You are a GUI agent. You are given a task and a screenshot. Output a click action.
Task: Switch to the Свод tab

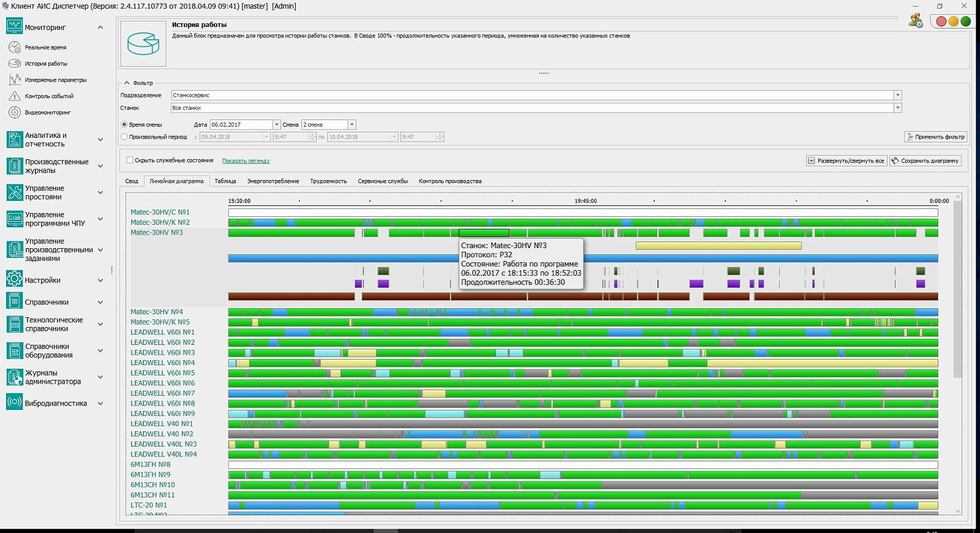[x=132, y=181]
